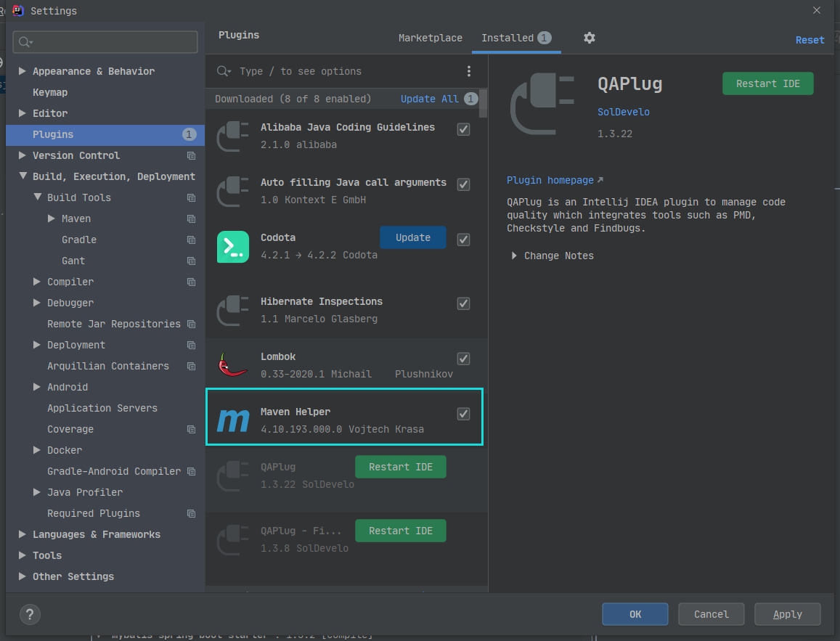Collapse the Build Tools node
The width and height of the screenshot is (840, 641).
point(37,197)
